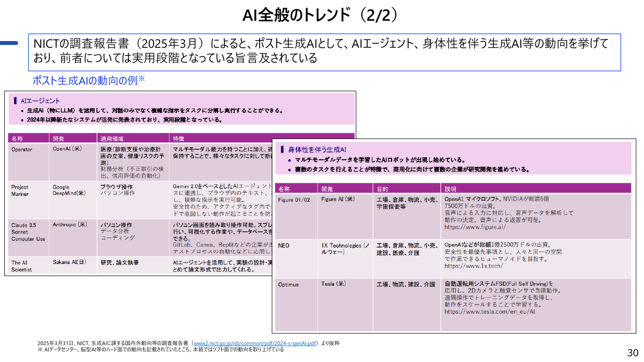
Task: Click the 工場、物流、建設、介護 purpose cell
Action: tap(406, 305)
